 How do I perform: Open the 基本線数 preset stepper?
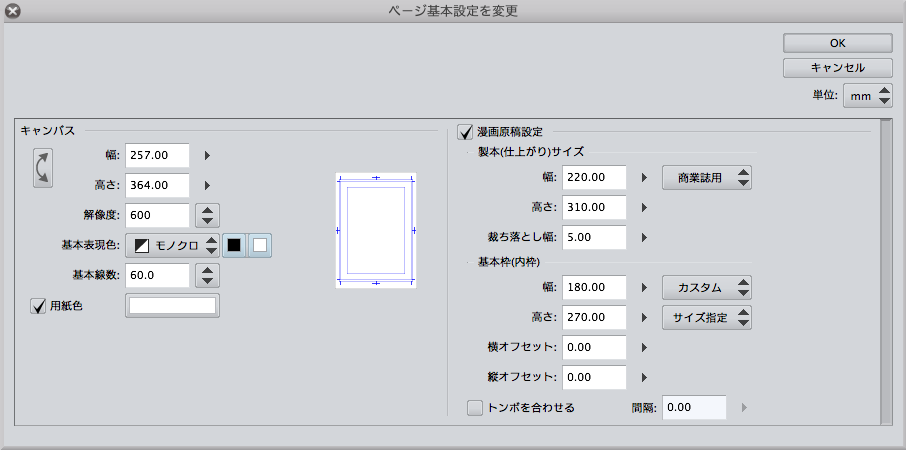(x=207, y=276)
